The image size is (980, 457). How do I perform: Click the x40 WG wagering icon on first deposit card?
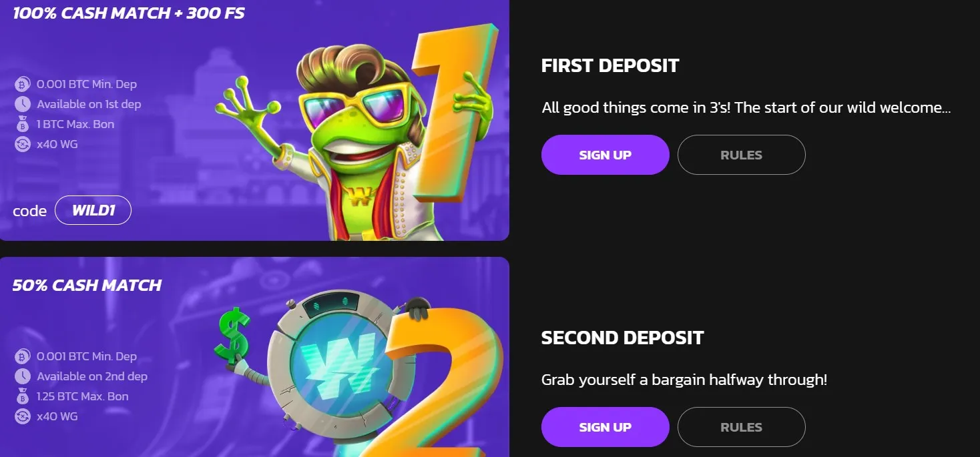(x=23, y=144)
